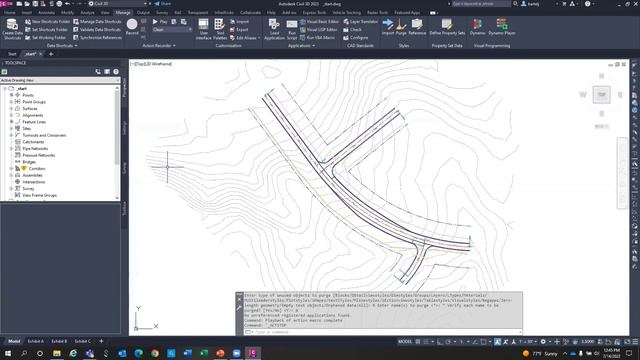Click the new drawing tab plus button

click(x=51, y=54)
